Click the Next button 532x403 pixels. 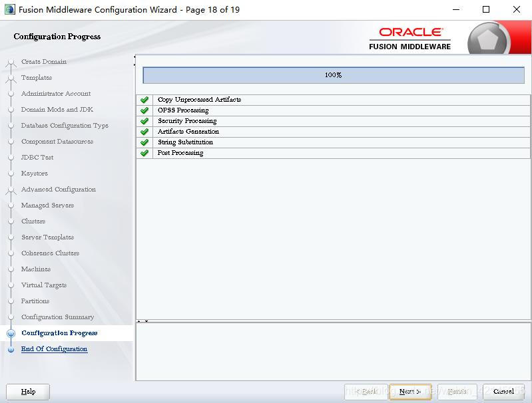[x=410, y=392]
